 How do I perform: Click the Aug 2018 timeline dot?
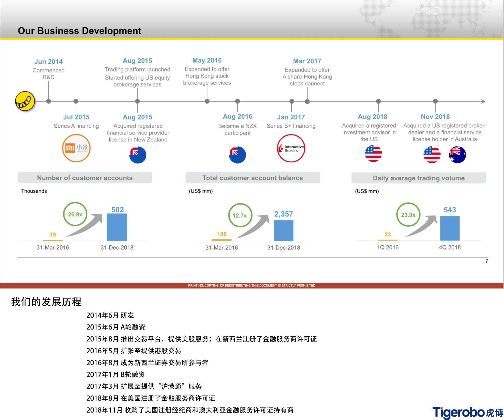click(x=378, y=101)
